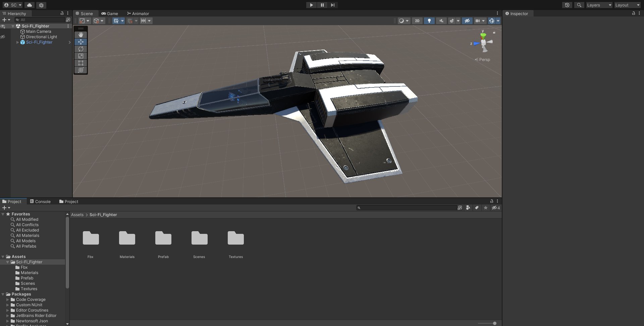Screen dimensions: 644x326
Task: Open the Project create plus dropdown
Action: coord(6,208)
